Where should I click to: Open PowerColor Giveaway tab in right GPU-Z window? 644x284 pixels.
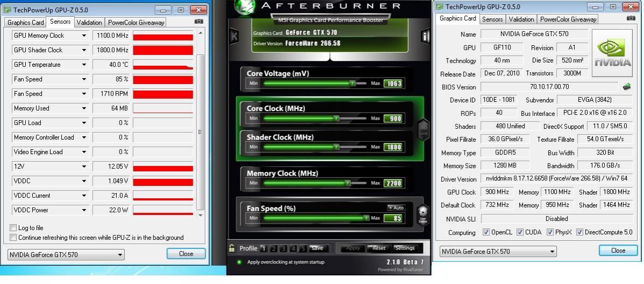coord(568,19)
